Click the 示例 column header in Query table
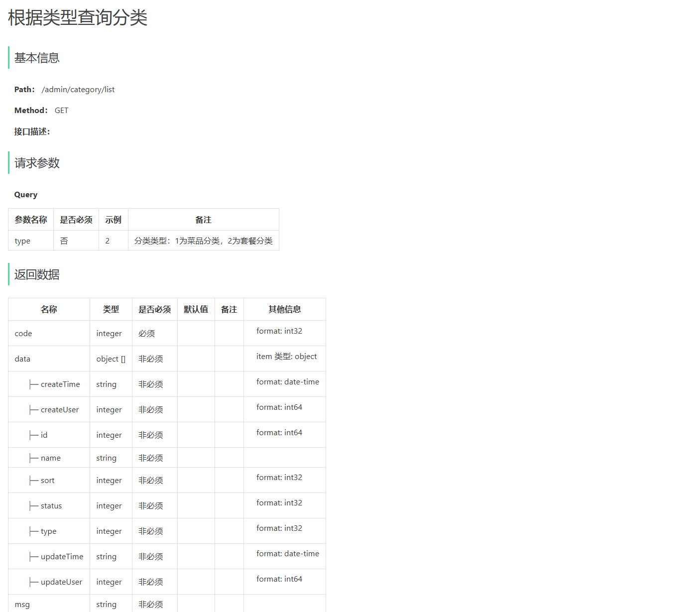The width and height of the screenshot is (700, 612). coord(114,220)
